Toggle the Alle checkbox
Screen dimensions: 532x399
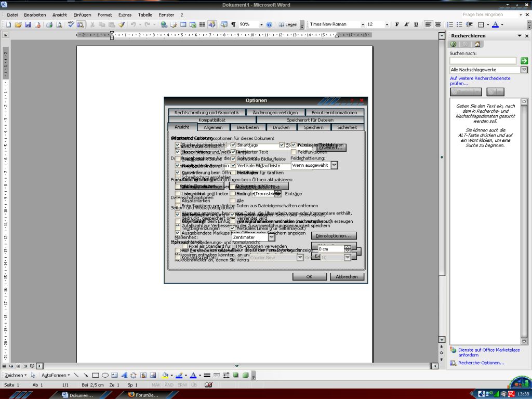click(233, 201)
